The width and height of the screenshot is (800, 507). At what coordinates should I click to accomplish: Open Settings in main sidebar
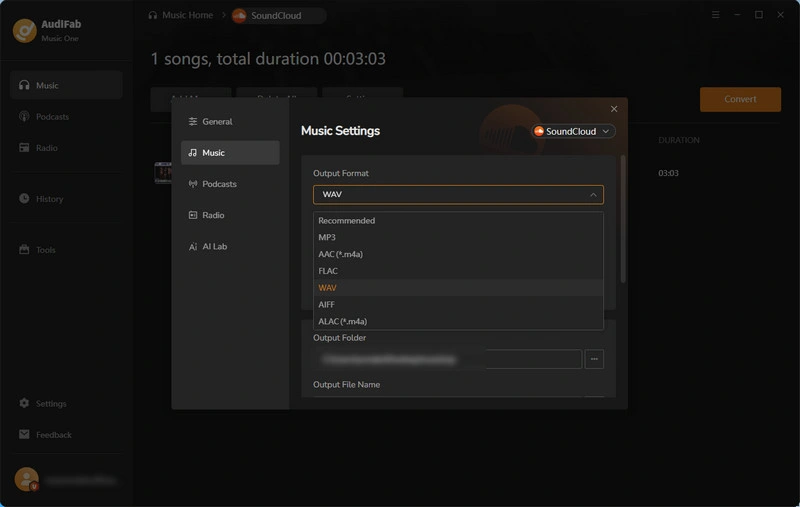click(x=66, y=403)
